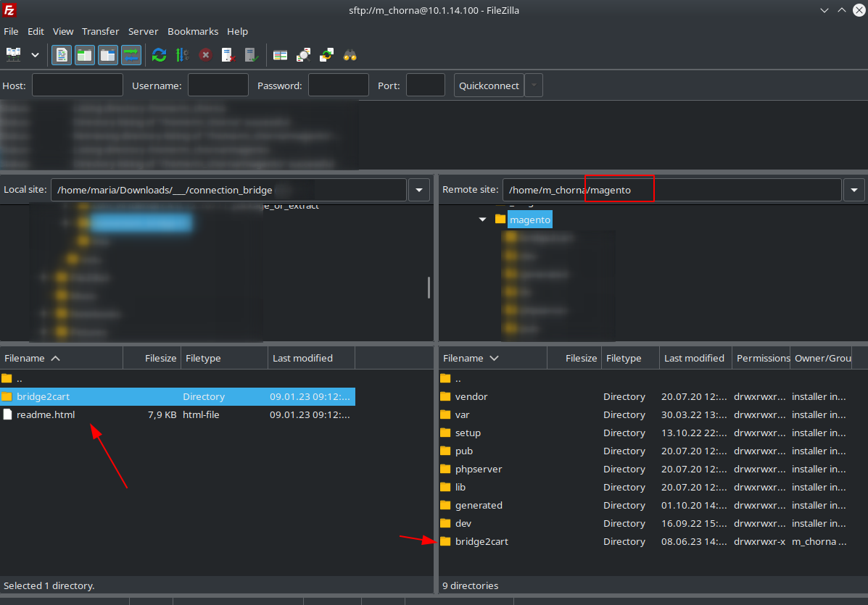Sort local files by Last modified
This screenshot has width=868, height=605.
pos(311,358)
